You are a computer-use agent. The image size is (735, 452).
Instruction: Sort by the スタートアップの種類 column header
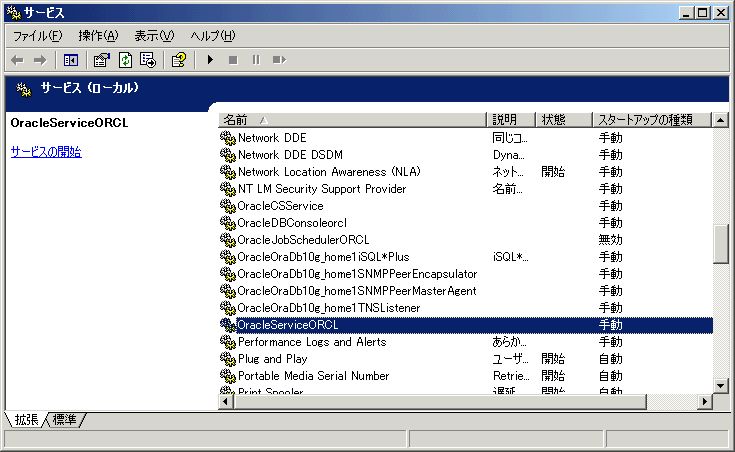[x=650, y=120]
